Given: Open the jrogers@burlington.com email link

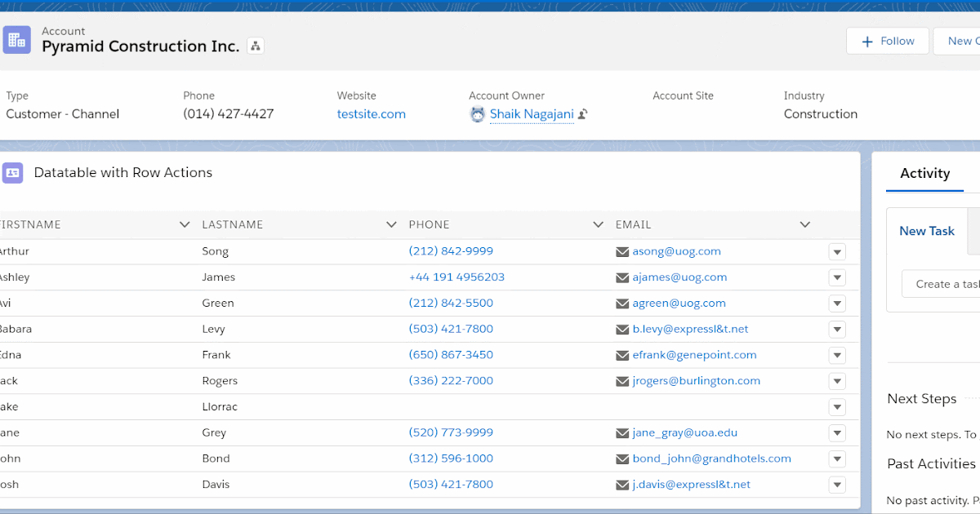Looking at the screenshot, I should coord(697,381).
